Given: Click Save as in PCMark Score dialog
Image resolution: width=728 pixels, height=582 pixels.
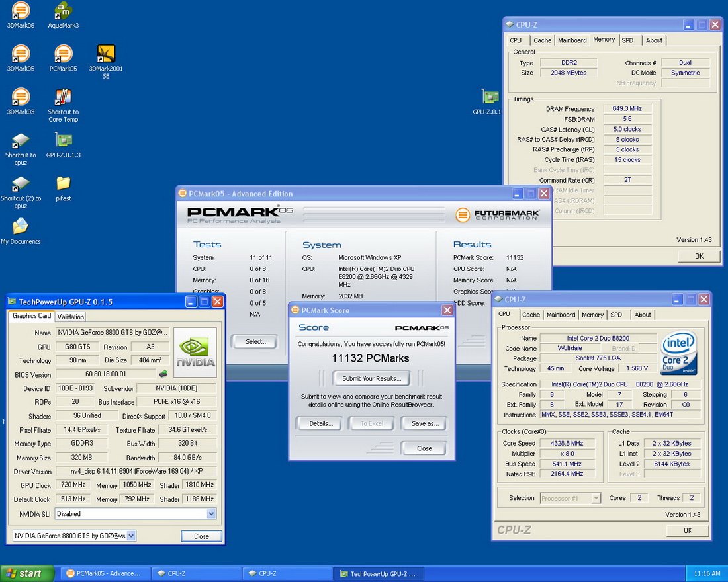Looking at the screenshot, I should [x=425, y=423].
